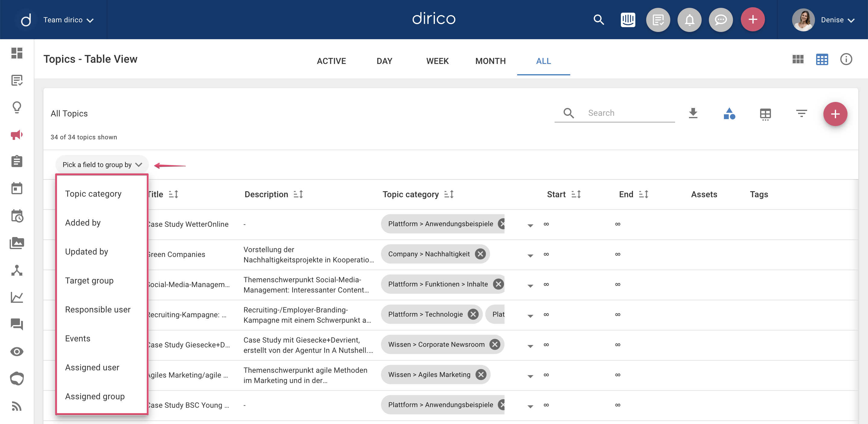Open the calendar icon in the sidebar

(17, 188)
